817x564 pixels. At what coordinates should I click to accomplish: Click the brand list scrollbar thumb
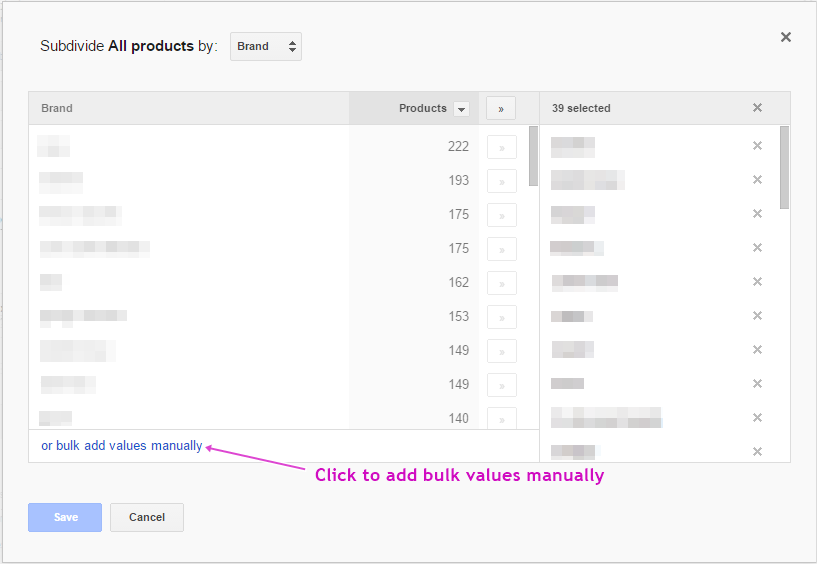533,155
